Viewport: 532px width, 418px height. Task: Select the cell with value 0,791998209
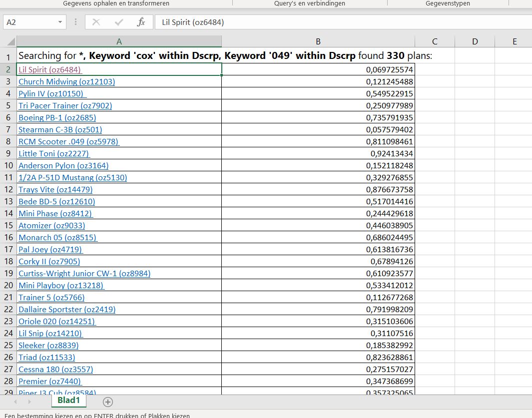point(318,310)
